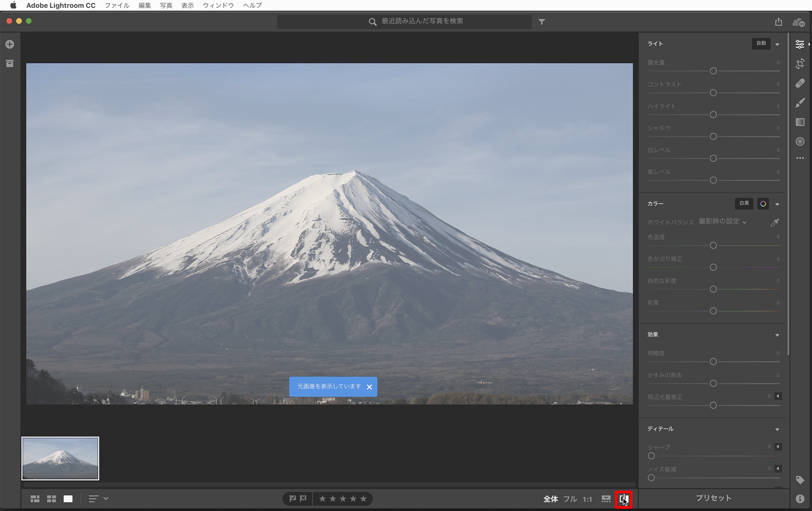
Task: Flag the photo as a Pick
Action: (x=293, y=499)
